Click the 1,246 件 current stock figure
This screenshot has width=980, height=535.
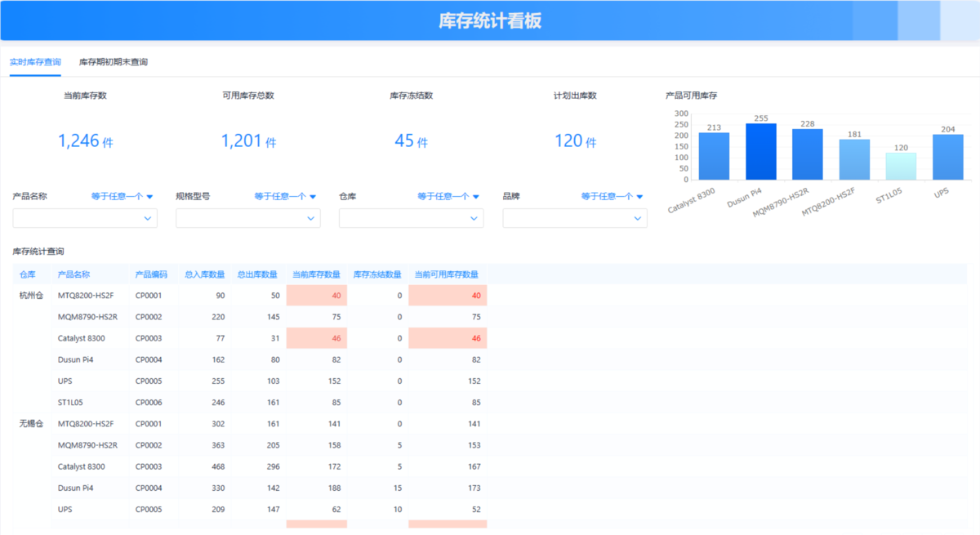(x=85, y=141)
